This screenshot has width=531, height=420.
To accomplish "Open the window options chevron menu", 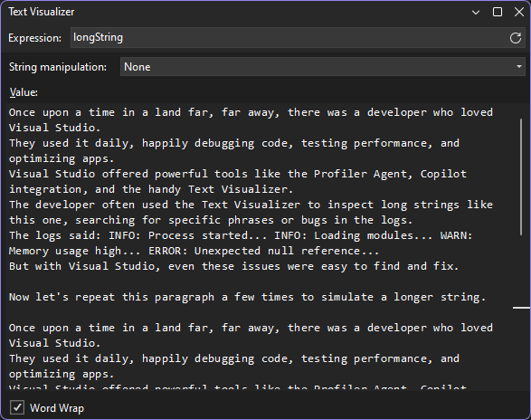I will point(476,13).
